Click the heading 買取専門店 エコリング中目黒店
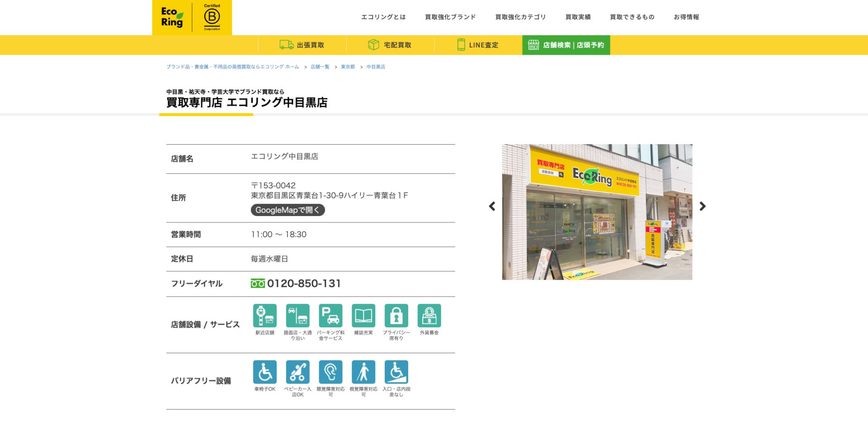 (247, 103)
